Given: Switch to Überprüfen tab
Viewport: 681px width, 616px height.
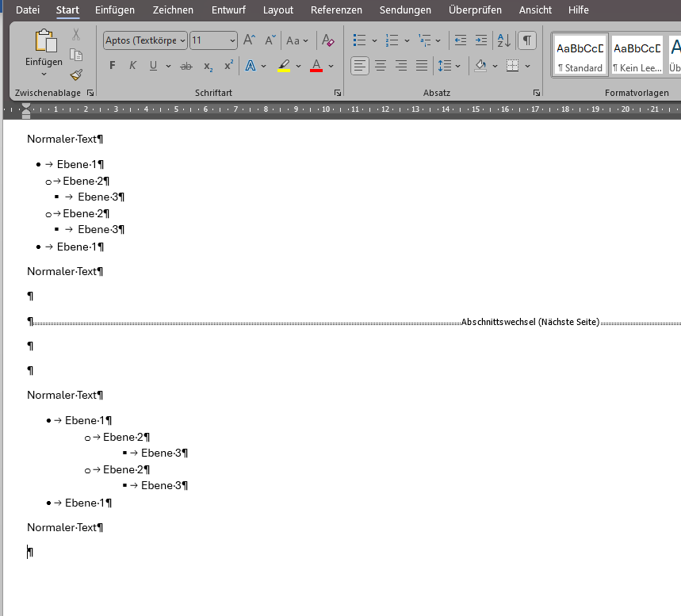Looking at the screenshot, I should point(475,10).
